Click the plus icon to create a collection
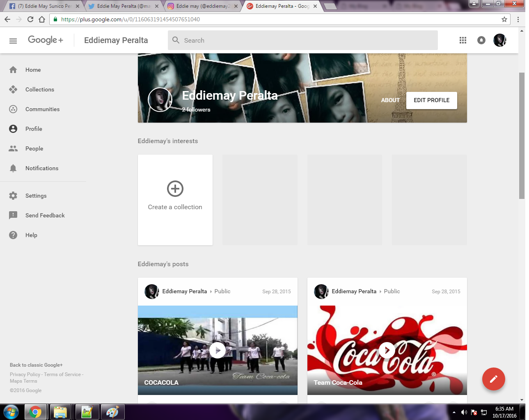529x420 pixels. coord(175,189)
